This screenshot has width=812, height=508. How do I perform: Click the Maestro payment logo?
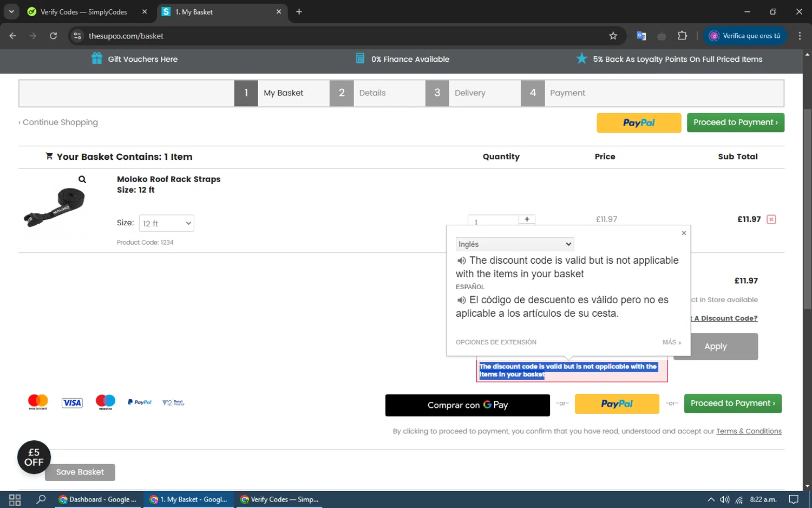(106, 402)
